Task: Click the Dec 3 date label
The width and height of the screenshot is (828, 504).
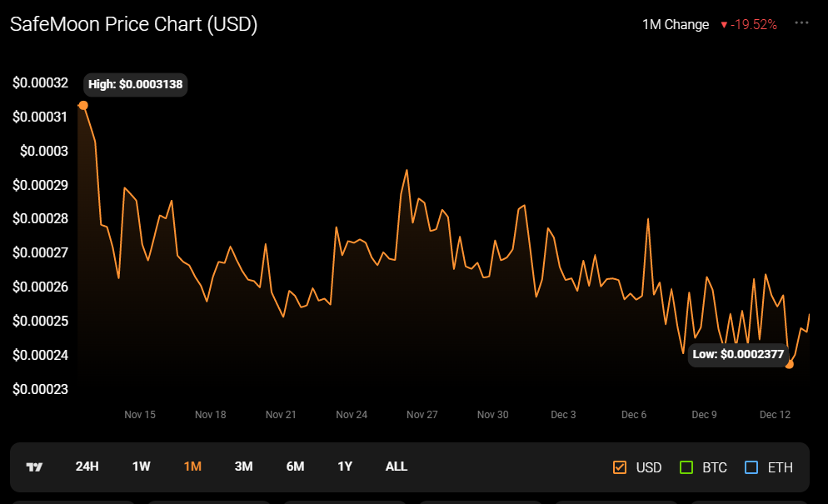Action: [x=563, y=415]
